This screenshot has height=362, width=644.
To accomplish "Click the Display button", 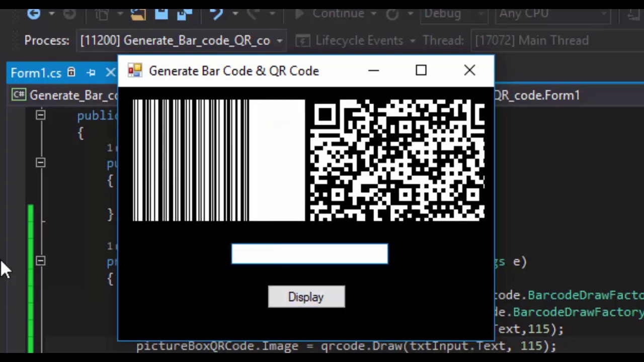I will click(x=306, y=297).
